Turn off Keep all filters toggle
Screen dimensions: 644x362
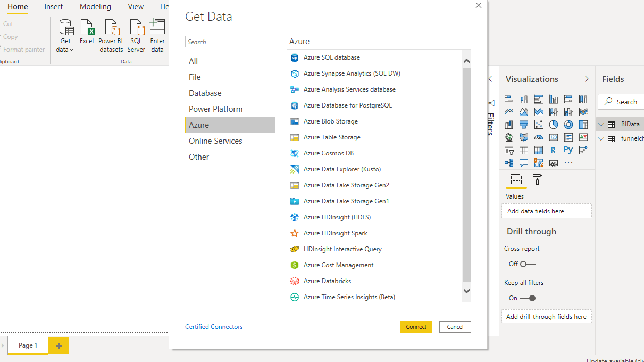(x=528, y=298)
